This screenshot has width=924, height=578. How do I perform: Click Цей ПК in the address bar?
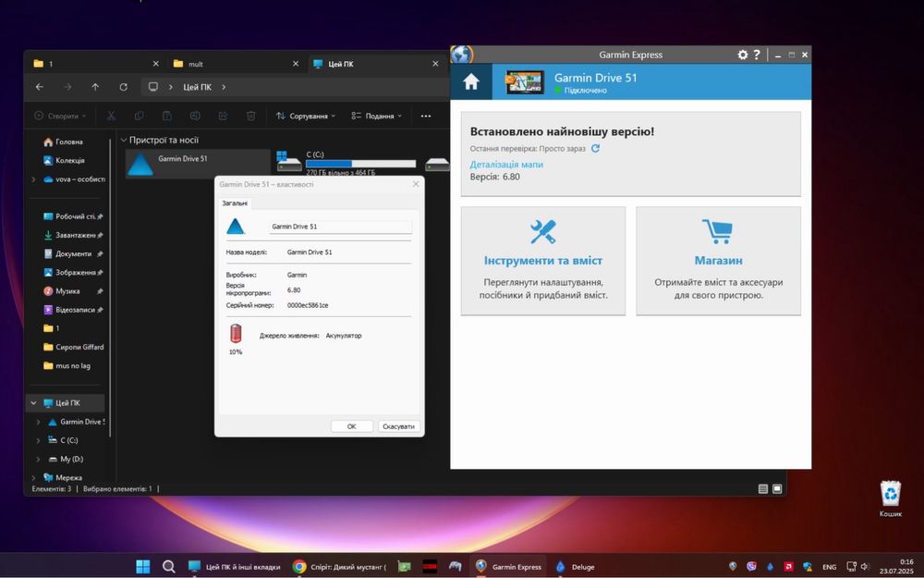coord(198,87)
